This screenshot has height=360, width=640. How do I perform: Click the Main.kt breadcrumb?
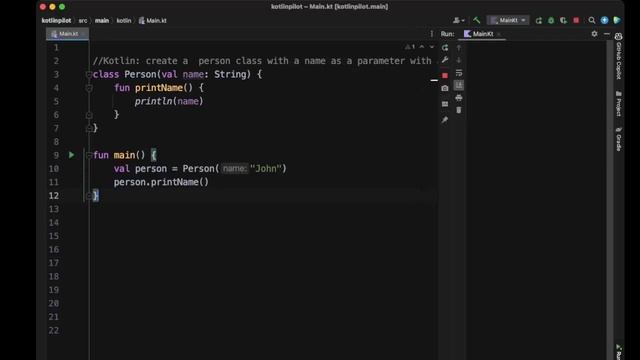(153, 20)
